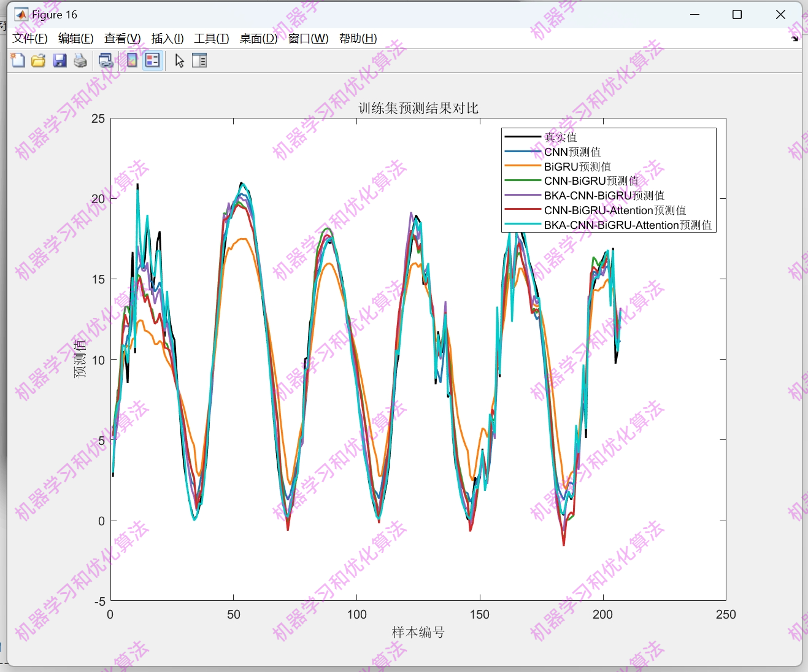The width and height of the screenshot is (808, 672).
Task: Open the 插入(I) menu
Action: tap(167, 39)
